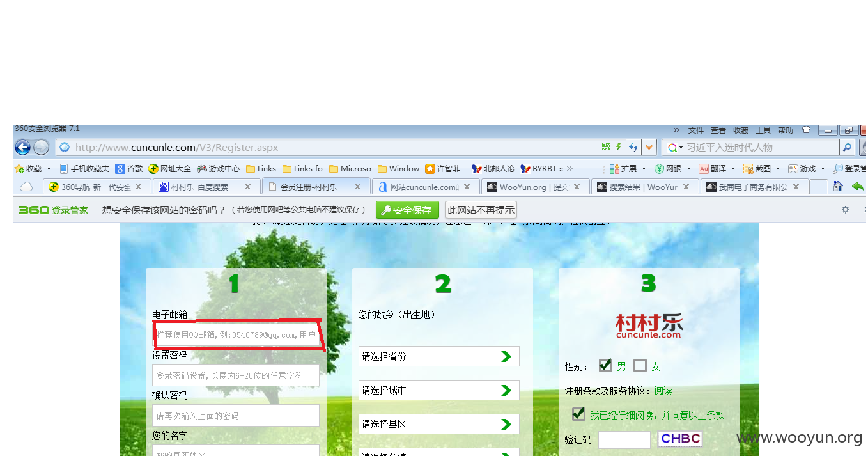The image size is (868, 456).
Task: Click the CHBC captcha image
Action: (x=680, y=439)
